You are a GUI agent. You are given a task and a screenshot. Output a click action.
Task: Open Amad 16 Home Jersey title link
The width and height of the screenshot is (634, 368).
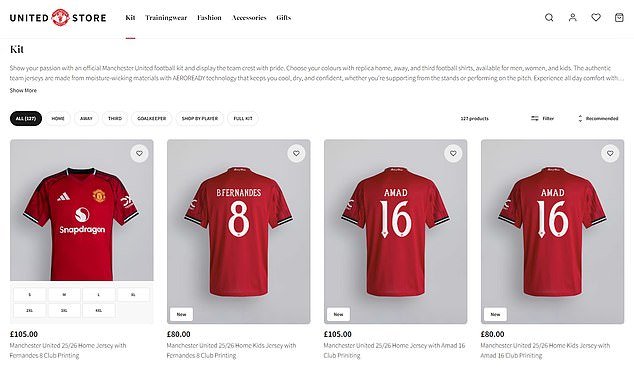(x=394, y=351)
